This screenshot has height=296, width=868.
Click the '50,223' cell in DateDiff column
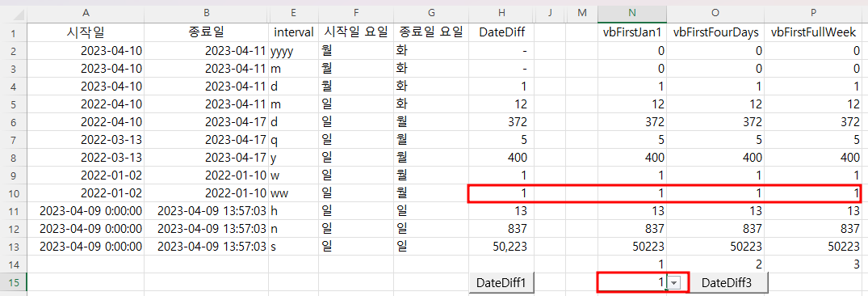pos(501,247)
